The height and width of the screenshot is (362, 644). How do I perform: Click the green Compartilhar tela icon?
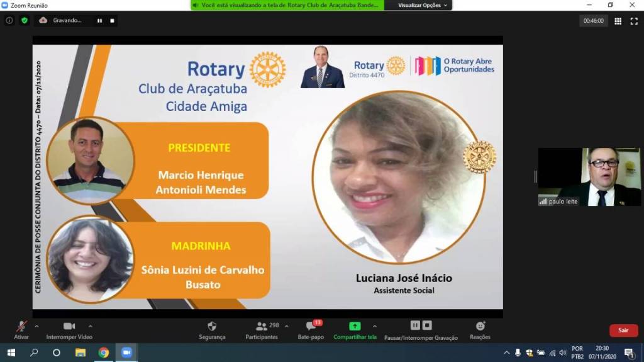pyautogui.click(x=355, y=326)
